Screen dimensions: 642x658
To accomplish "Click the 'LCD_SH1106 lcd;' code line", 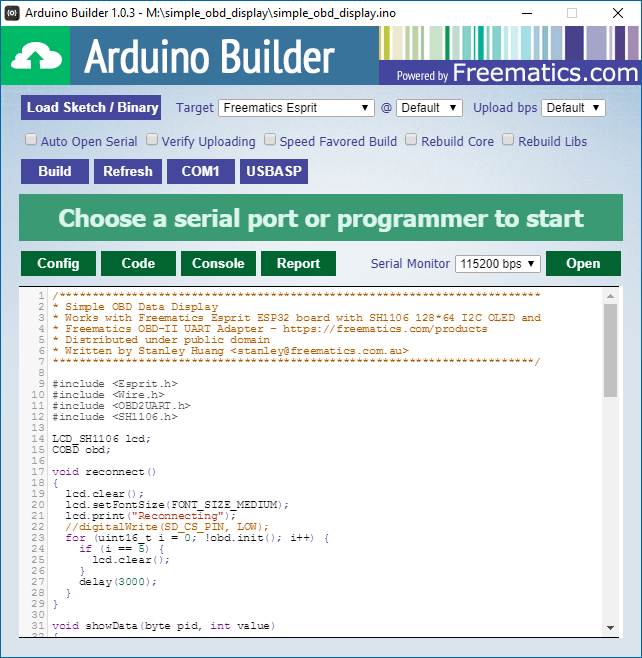I will click(102, 439).
